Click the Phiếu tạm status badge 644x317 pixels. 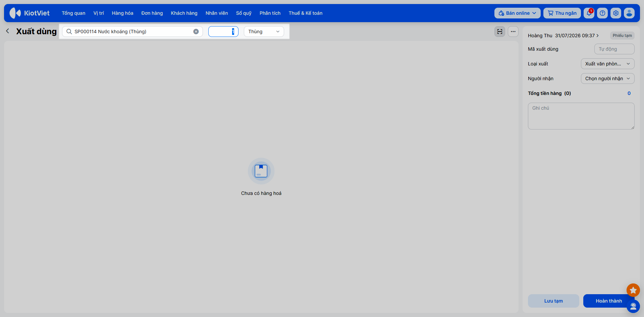(x=622, y=36)
